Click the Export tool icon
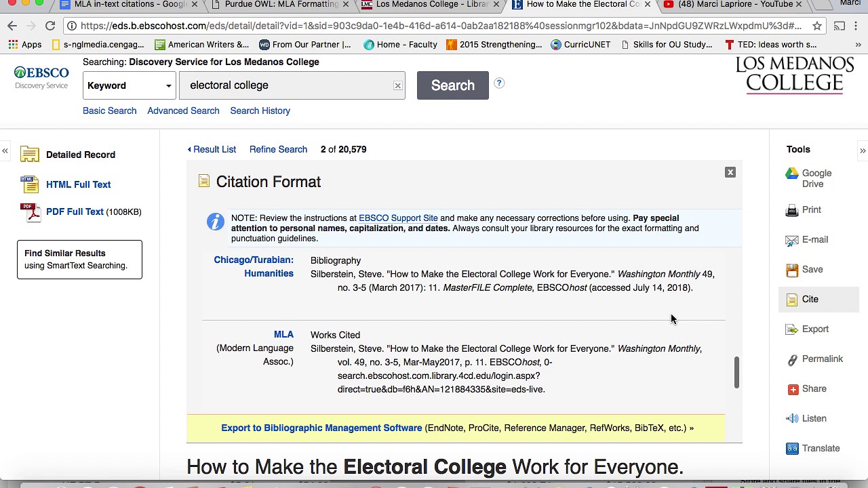The image size is (868, 488). pyautogui.click(x=792, y=329)
